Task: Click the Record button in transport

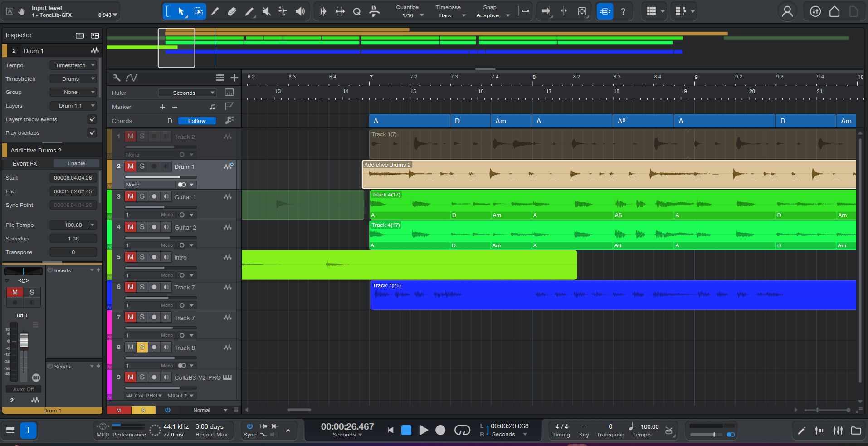Action: coord(440,430)
